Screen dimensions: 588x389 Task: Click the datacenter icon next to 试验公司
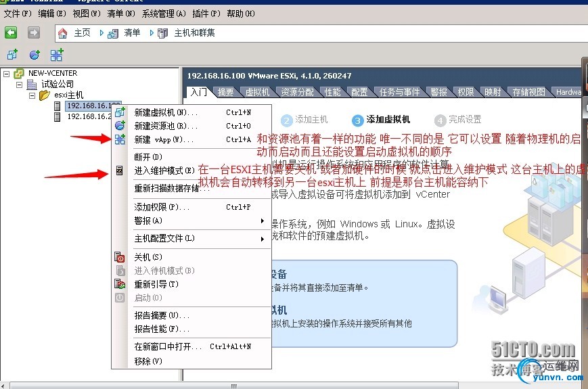click(x=32, y=85)
